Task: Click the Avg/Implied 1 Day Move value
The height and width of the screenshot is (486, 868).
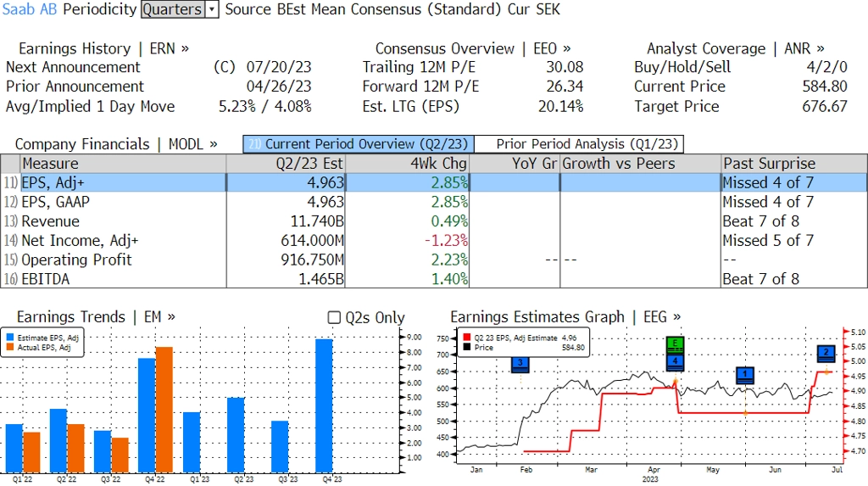Action: [x=265, y=106]
